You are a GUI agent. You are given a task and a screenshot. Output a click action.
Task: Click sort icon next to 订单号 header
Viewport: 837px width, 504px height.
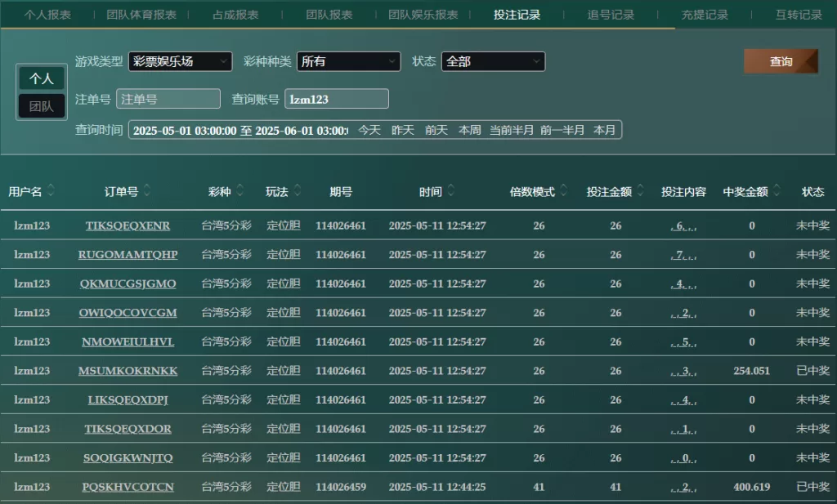coord(146,192)
